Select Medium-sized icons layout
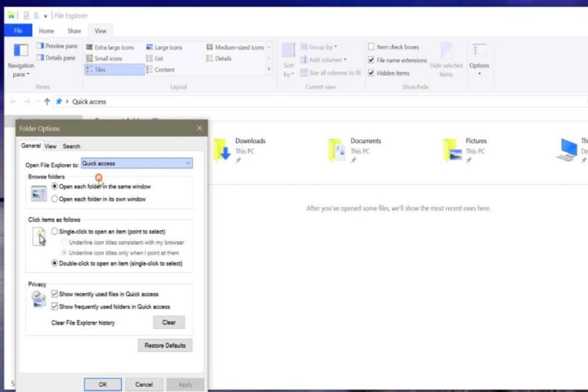The width and height of the screenshot is (588, 392). click(x=235, y=47)
